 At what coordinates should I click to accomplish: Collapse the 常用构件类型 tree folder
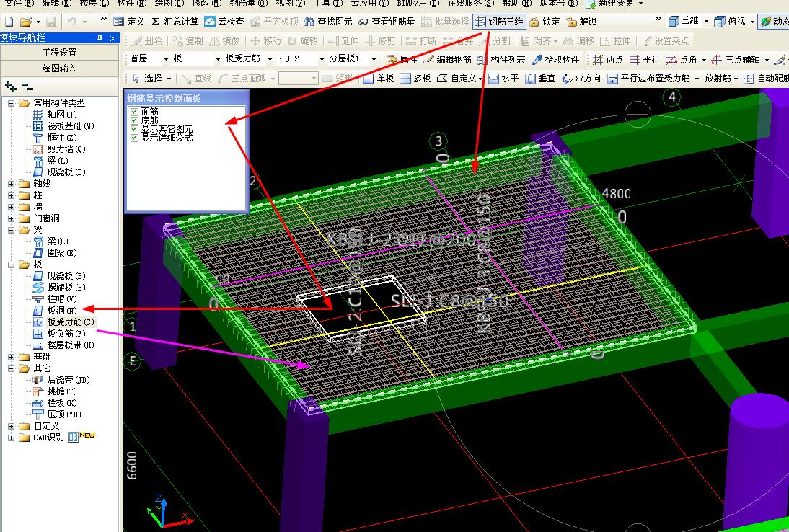coord(11,103)
